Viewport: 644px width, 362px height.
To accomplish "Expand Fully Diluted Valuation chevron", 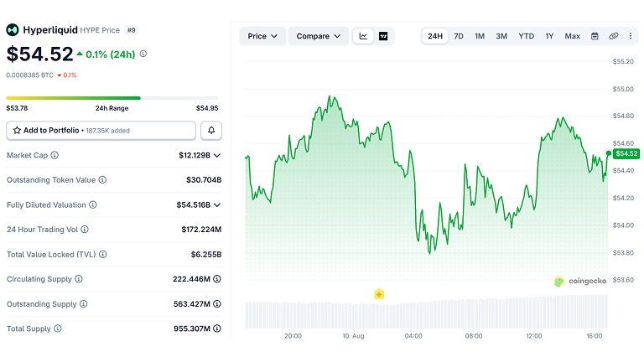I will [217, 204].
